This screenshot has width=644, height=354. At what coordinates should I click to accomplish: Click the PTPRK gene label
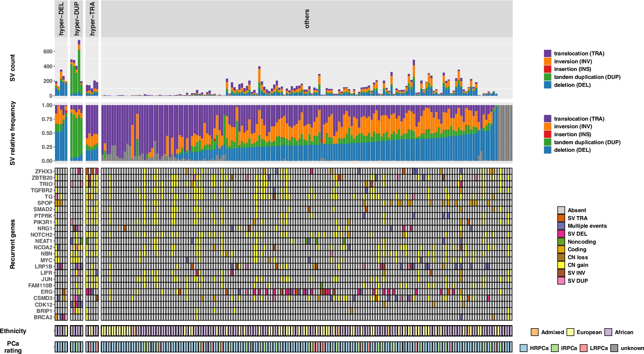(x=43, y=216)
